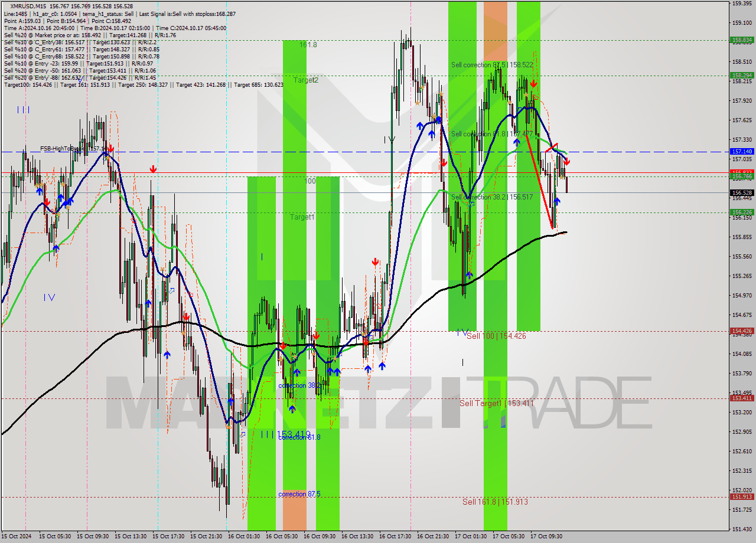Click the 155.855 price axis value
The height and width of the screenshot is (543, 756).
click(742, 237)
